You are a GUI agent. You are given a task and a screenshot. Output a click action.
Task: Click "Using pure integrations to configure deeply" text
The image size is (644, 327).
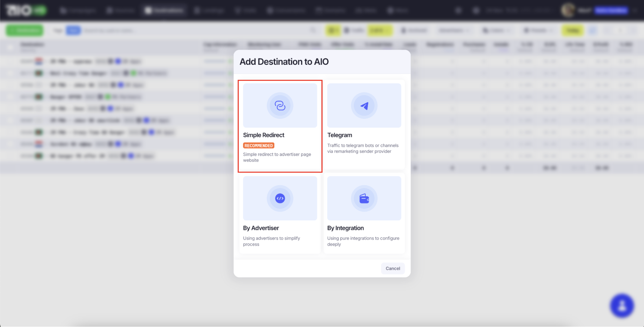pos(363,241)
